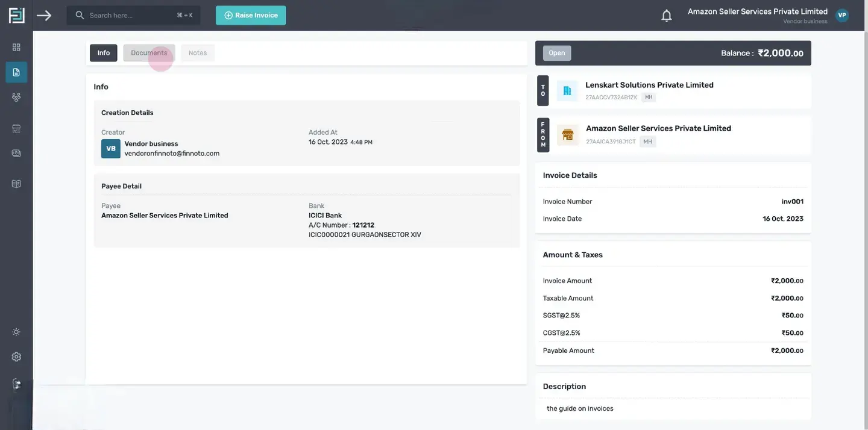Click GSTIN 27AACCV7324B1ZK
The image size is (868, 430).
(611, 97)
